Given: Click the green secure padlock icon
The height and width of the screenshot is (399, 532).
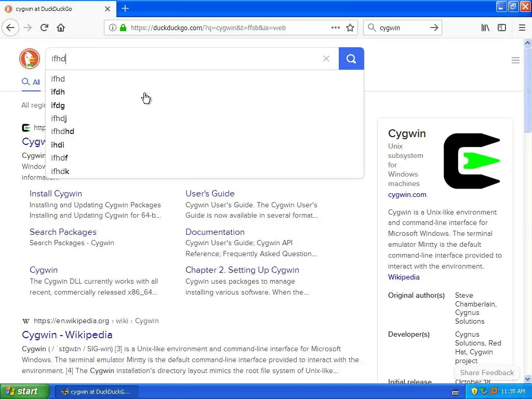Looking at the screenshot, I should (123, 28).
